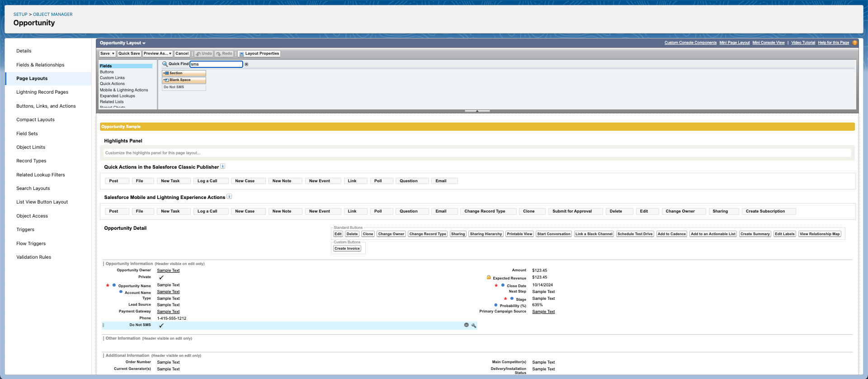Click the Additional Information section handle
868x379 pixels.
(x=104, y=355)
